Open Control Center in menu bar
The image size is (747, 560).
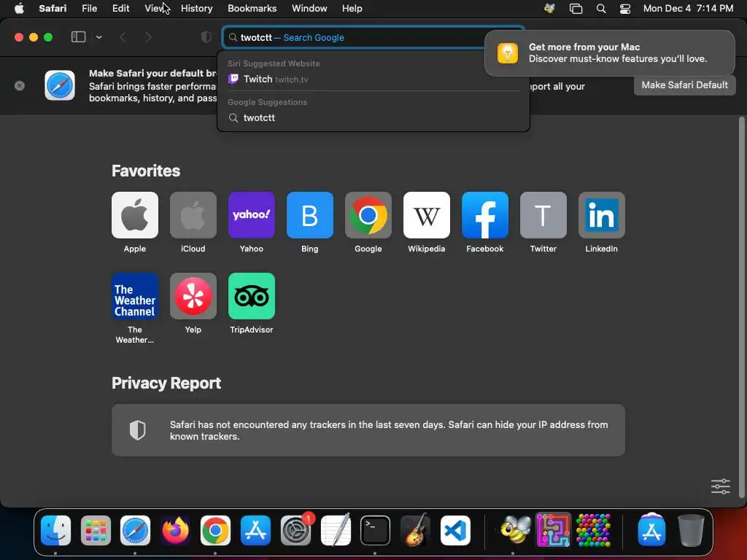[625, 9]
